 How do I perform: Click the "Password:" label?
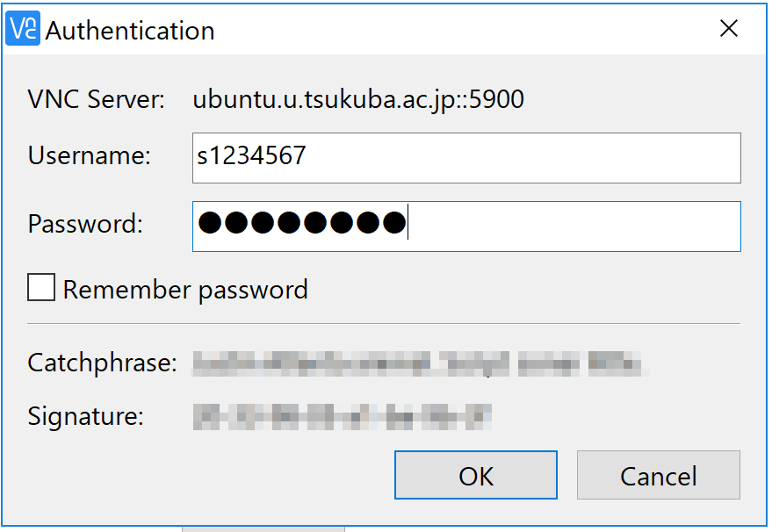point(85,225)
